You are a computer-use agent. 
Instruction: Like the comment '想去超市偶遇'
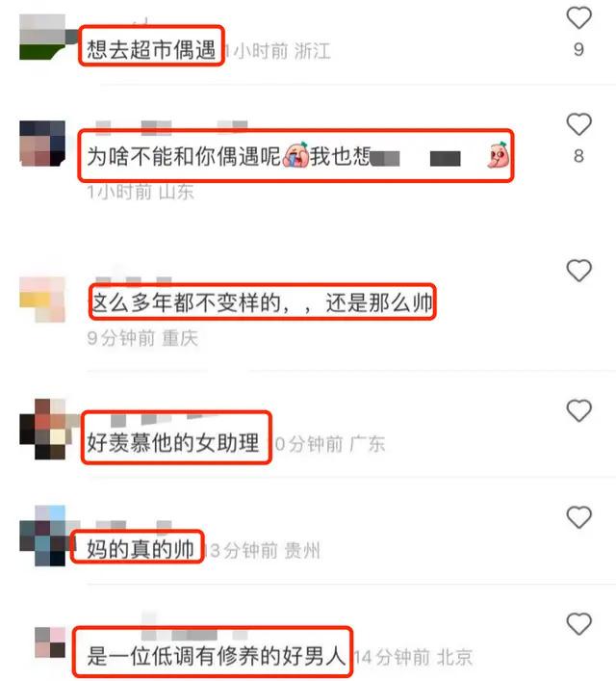coord(579,17)
